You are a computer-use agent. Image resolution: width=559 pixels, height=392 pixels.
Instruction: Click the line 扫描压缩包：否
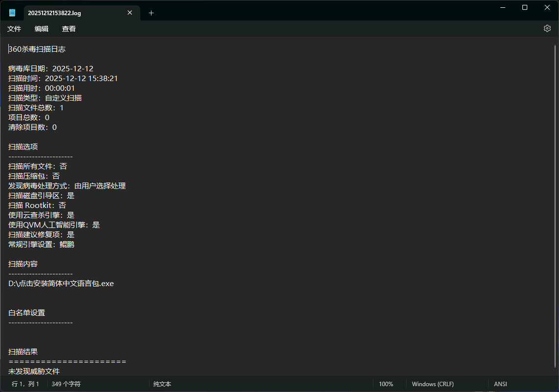(x=34, y=176)
